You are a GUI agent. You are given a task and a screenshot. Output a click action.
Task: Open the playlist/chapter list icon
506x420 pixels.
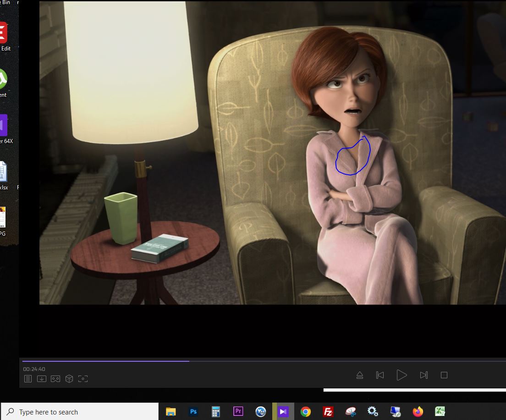point(28,379)
